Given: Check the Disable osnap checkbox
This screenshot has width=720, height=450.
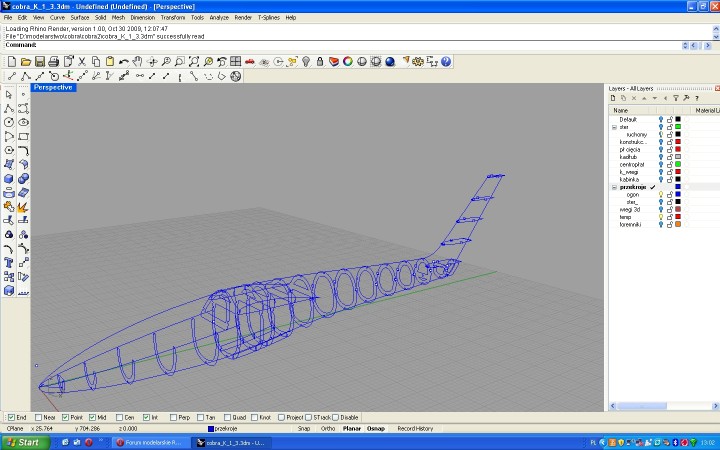Looking at the screenshot, I should (x=336, y=417).
